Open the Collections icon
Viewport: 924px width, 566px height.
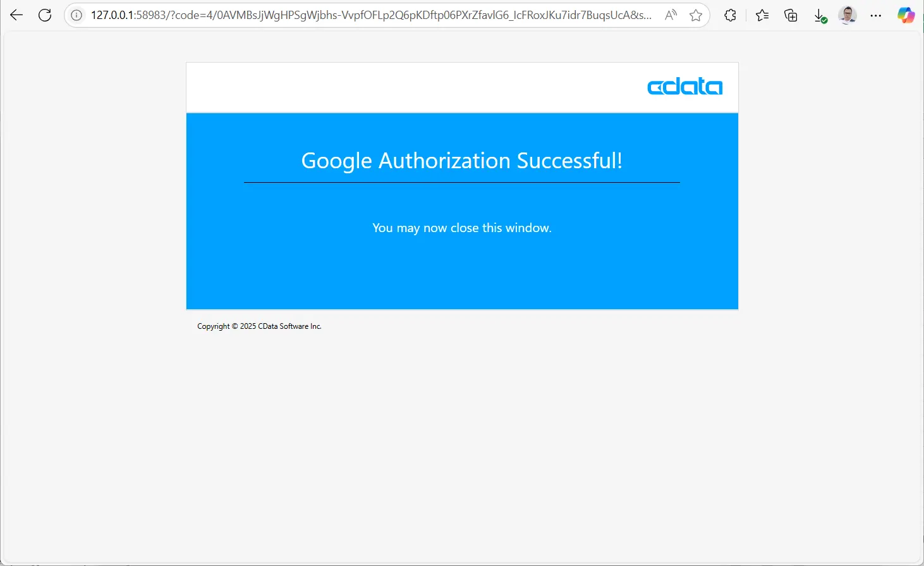[x=791, y=15]
